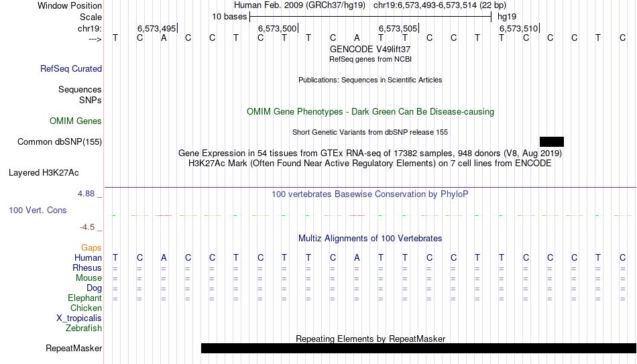Click the Rhesus species row label
The image size is (637, 364).
click(x=87, y=268)
